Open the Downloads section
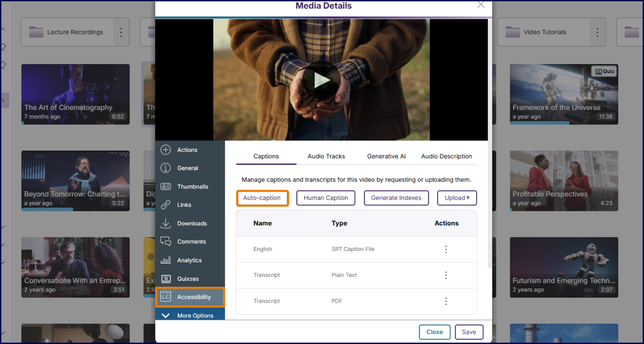644x344 pixels. coord(192,223)
